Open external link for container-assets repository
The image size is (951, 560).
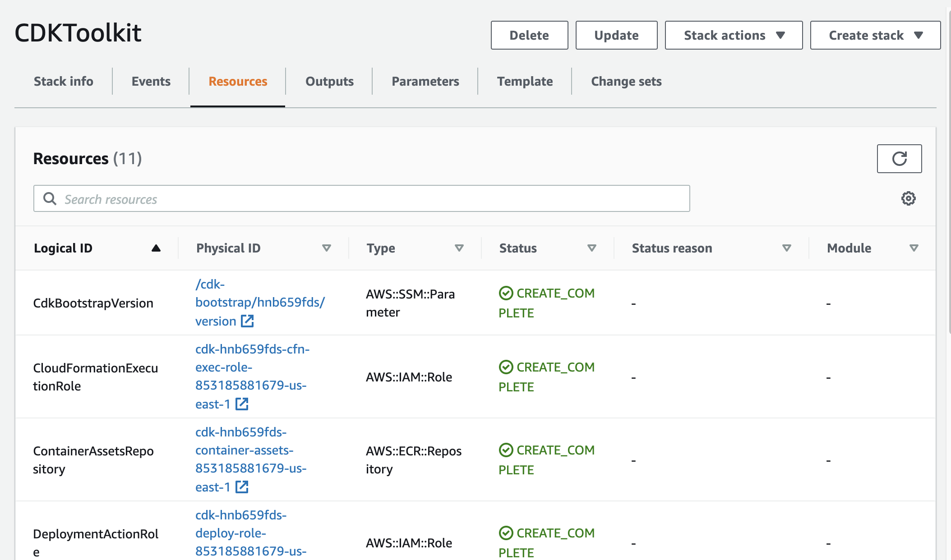243,487
